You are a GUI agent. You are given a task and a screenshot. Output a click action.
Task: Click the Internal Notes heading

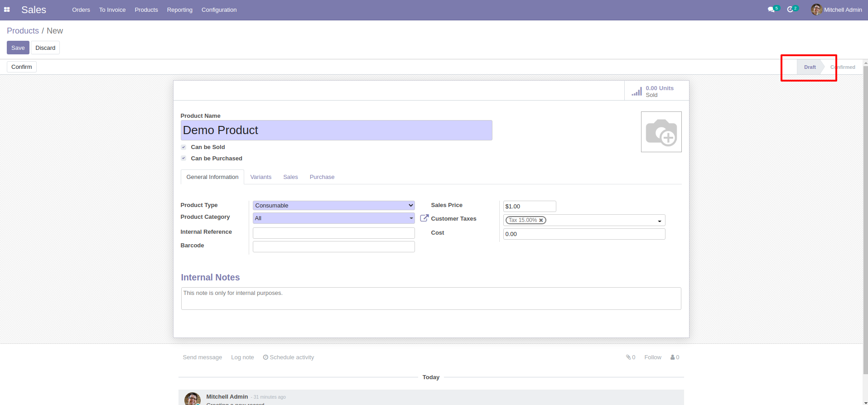click(x=210, y=277)
